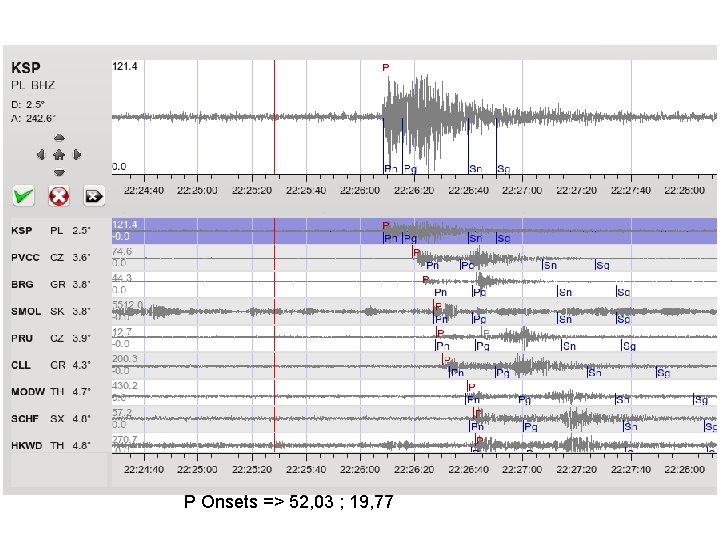Image resolution: width=720 pixels, height=540 pixels.
Task: Click the Pg marker on KSP main trace
Action: [x=410, y=169]
